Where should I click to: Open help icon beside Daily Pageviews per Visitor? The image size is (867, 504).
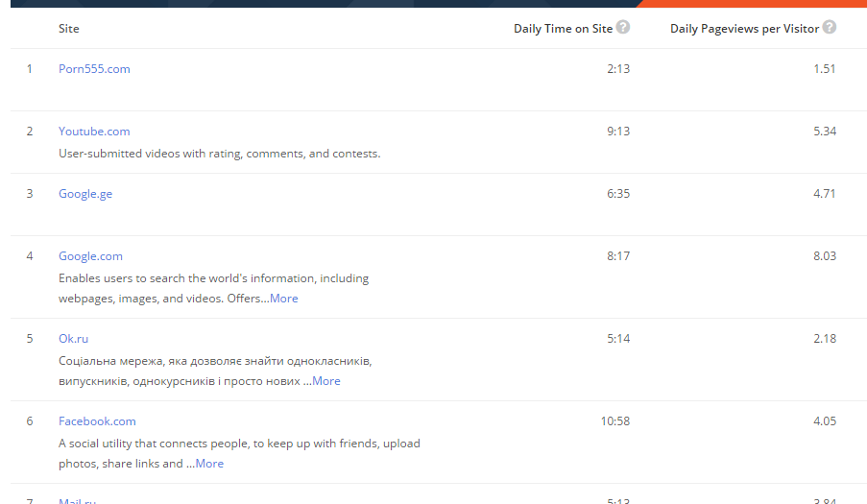pyautogui.click(x=829, y=27)
